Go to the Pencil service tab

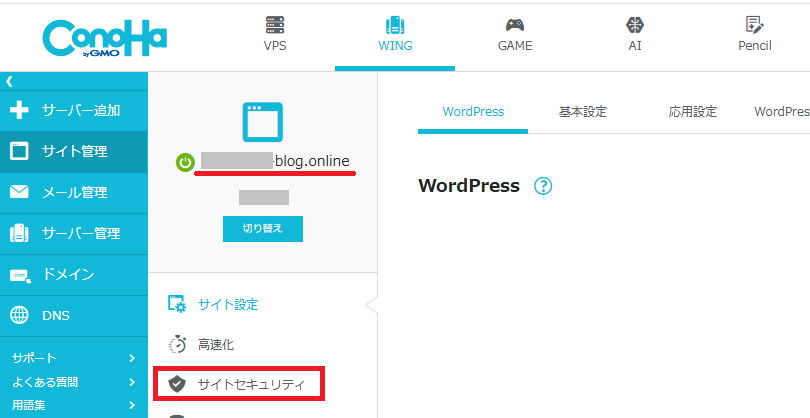(x=755, y=34)
